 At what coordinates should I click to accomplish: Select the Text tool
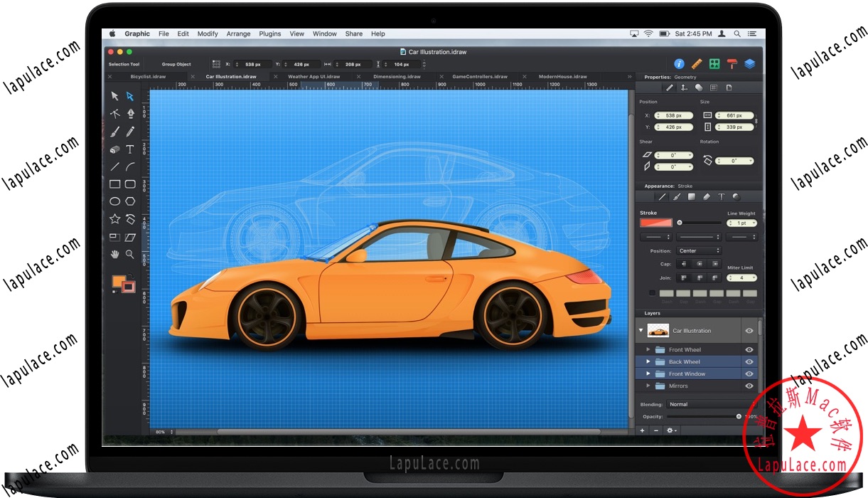pos(130,149)
